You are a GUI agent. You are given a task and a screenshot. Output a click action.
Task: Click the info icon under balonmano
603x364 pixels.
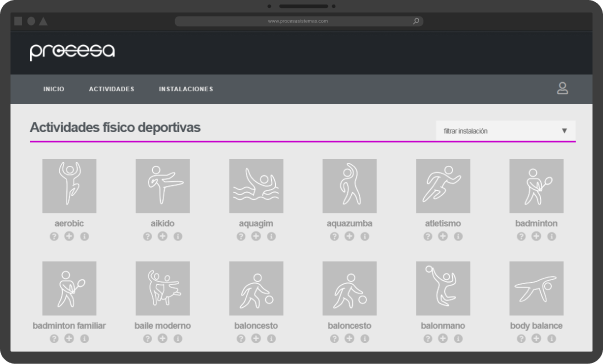[458, 339]
